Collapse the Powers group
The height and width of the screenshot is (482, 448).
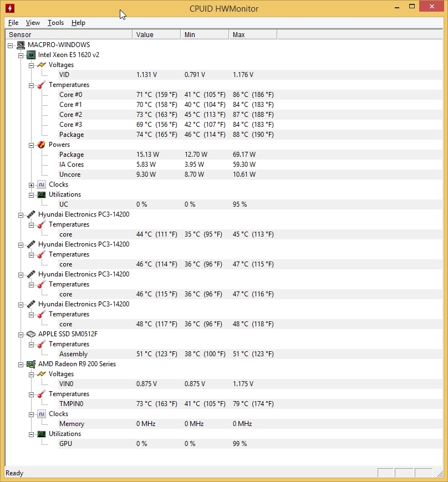coord(32,145)
